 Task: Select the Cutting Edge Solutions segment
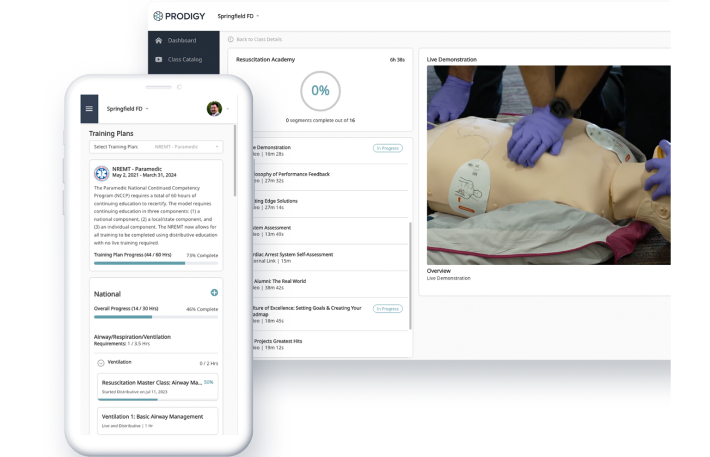click(x=331, y=204)
